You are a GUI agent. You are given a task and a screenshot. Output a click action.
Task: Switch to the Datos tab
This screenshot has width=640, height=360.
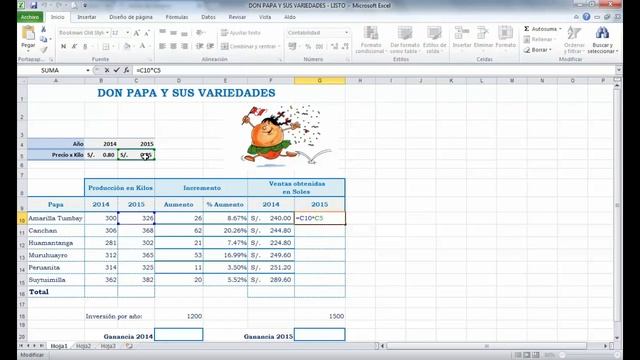[x=208, y=17]
